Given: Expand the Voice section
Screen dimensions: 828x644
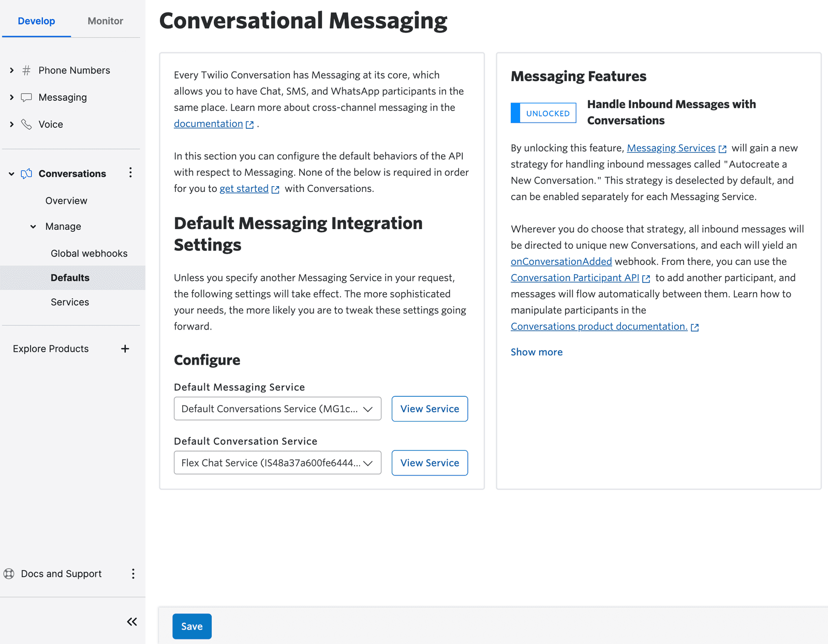Looking at the screenshot, I should [x=11, y=124].
